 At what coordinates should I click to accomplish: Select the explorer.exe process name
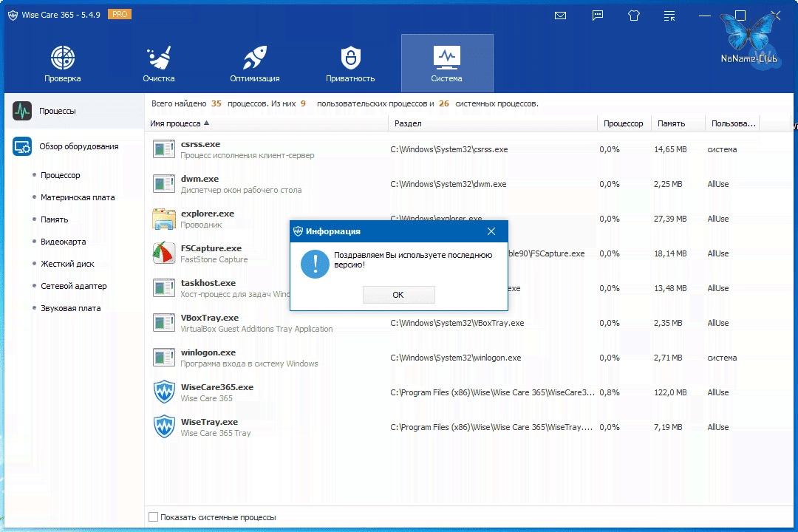tap(208, 214)
